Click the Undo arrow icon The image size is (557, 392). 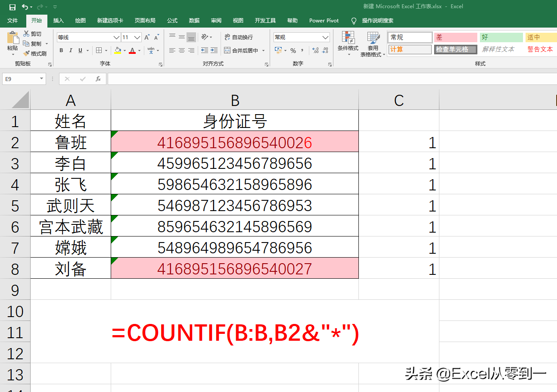pyautogui.click(x=25, y=7)
